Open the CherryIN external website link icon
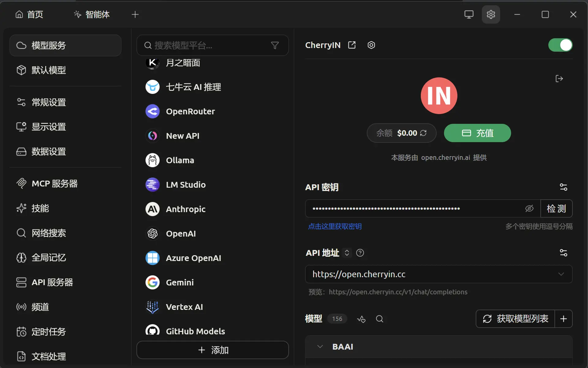The height and width of the screenshot is (368, 588). click(352, 45)
